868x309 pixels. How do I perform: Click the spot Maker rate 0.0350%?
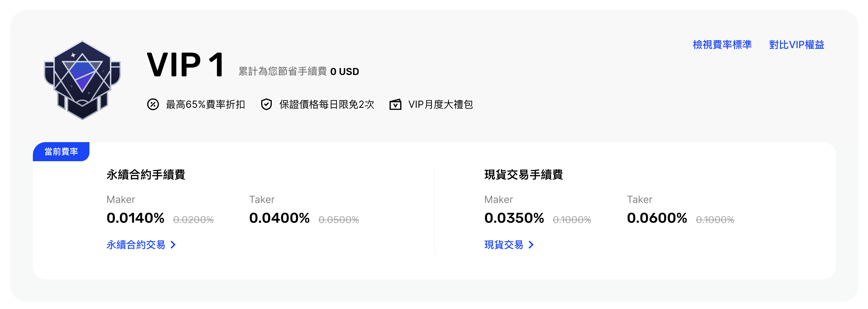pyautogui.click(x=514, y=218)
